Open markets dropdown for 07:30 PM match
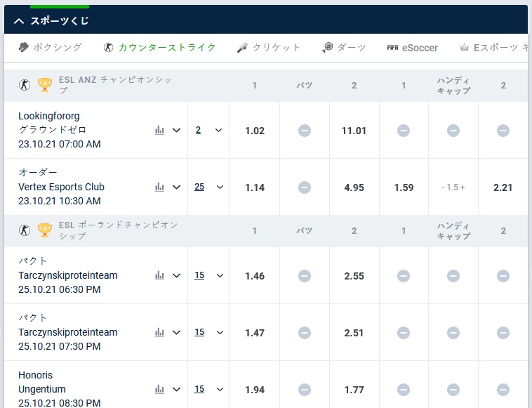This screenshot has height=408, width=532. pyautogui.click(x=220, y=332)
